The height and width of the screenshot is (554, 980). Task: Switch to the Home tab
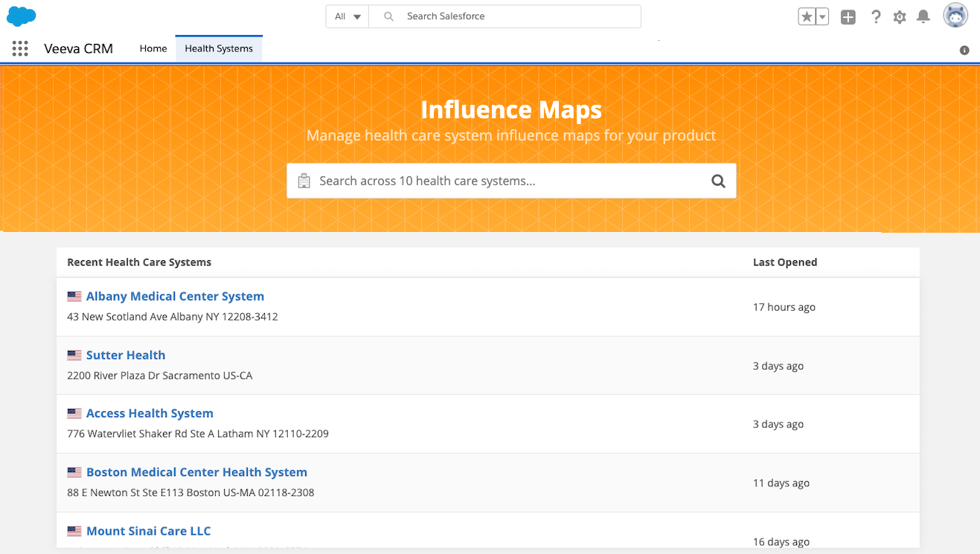click(153, 48)
